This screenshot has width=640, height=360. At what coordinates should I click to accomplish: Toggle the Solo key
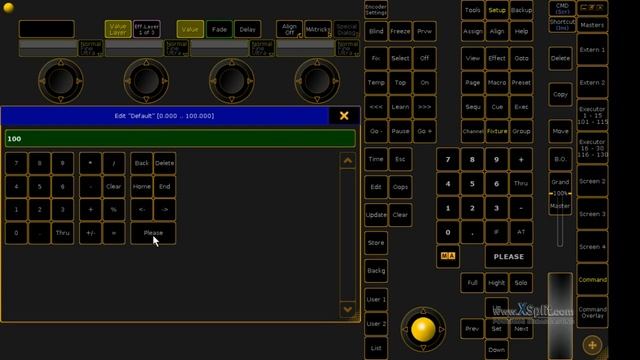521,282
